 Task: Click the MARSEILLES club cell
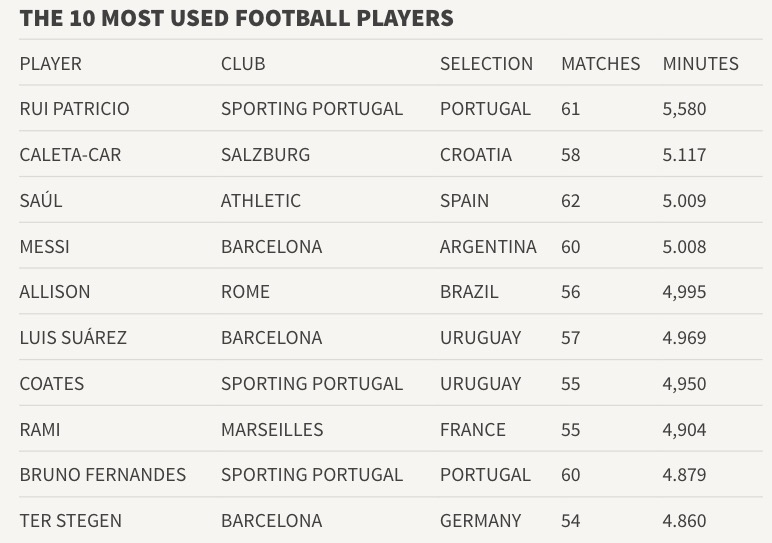272,430
